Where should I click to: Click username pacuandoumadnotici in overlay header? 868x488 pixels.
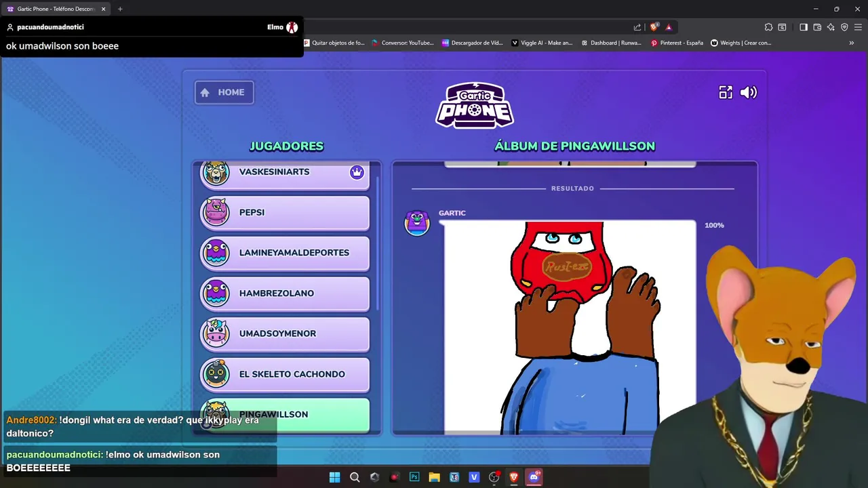(50, 27)
